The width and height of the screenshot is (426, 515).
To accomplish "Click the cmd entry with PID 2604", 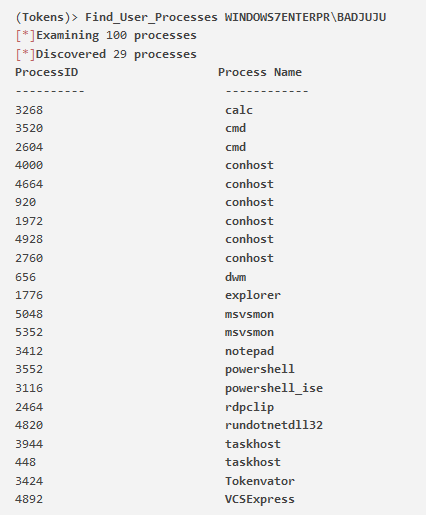I will coord(235,147).
